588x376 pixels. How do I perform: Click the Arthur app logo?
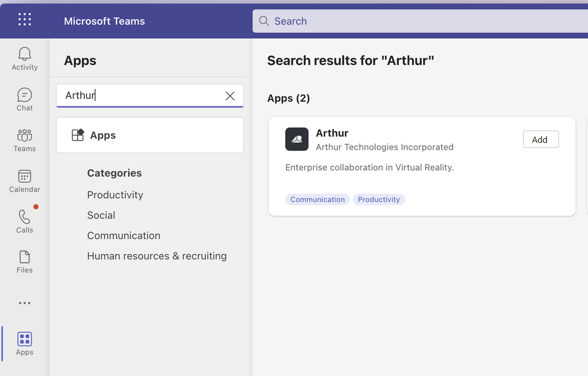coord(297,139)
